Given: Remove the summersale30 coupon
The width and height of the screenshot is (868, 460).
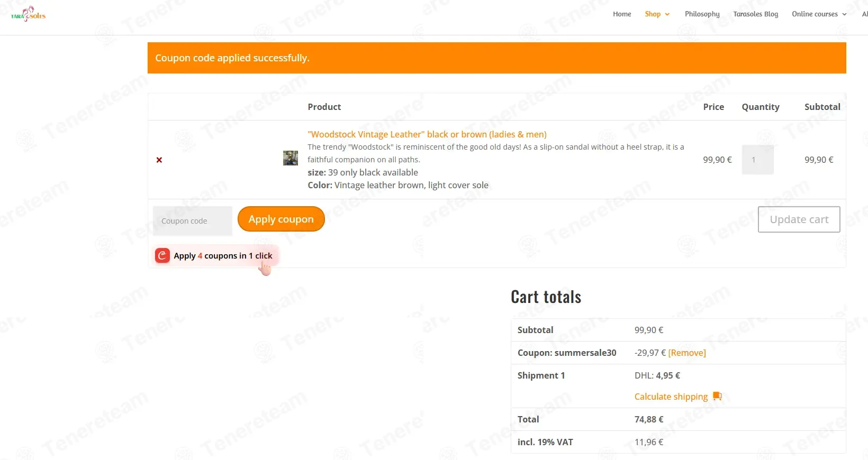Looking at the screenshot, I should [687, 353].
